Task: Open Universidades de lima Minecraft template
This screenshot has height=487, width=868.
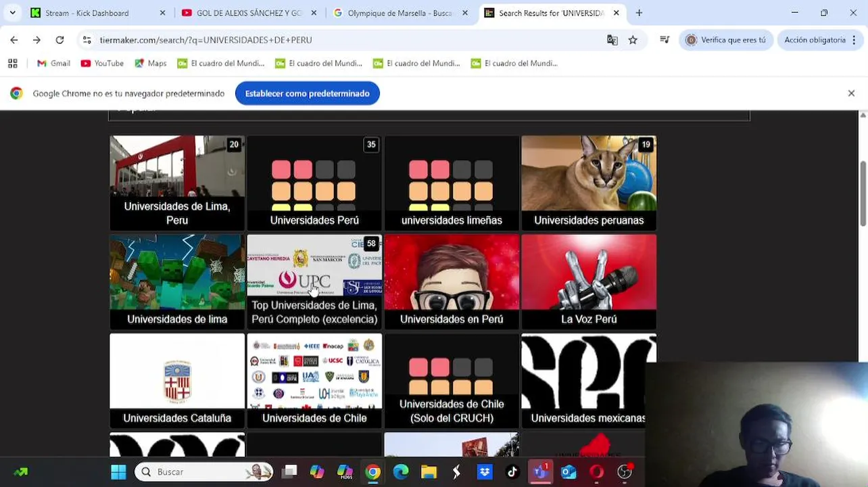Action: click(x=177, y=281)
